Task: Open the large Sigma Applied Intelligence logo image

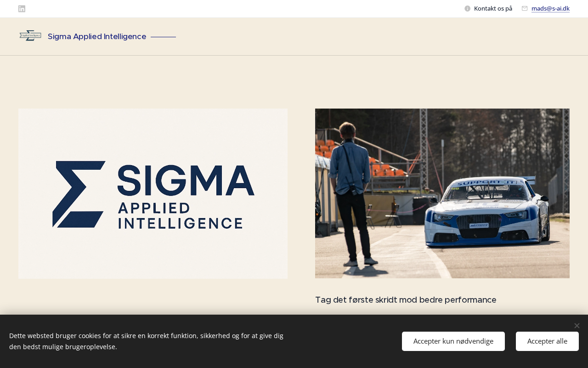Action: [x=153, y=194]
